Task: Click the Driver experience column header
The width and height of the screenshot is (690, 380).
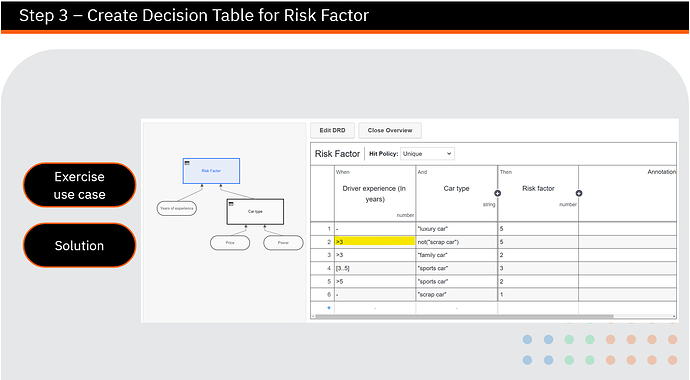Action: coord(375,194)
